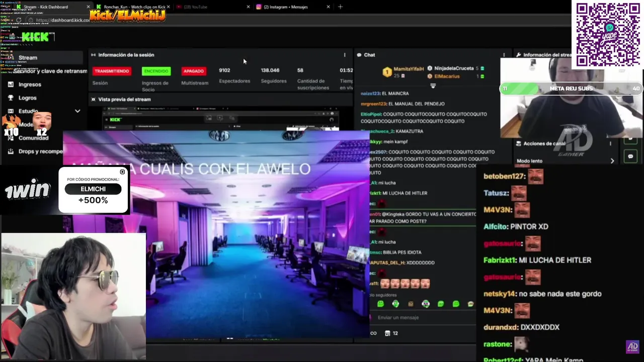
Task: Click the 138.046 Seguidores count
Action: (270, 70)
